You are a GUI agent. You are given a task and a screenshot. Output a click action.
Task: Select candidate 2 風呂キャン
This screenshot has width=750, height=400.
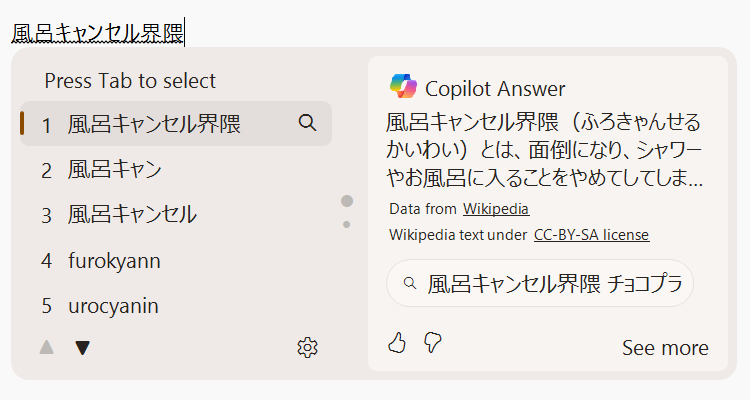point(114,170)
